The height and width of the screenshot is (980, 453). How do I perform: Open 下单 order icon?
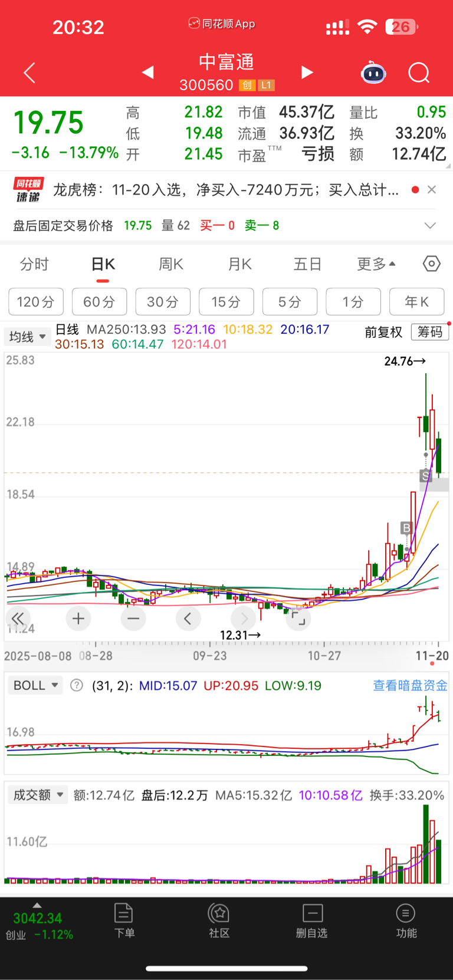pos(124,920)
